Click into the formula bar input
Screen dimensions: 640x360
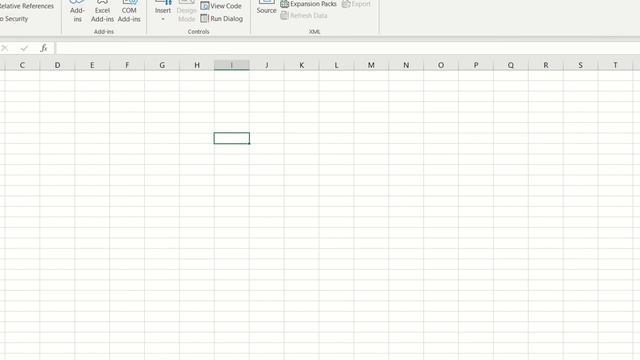click(347, 48)
